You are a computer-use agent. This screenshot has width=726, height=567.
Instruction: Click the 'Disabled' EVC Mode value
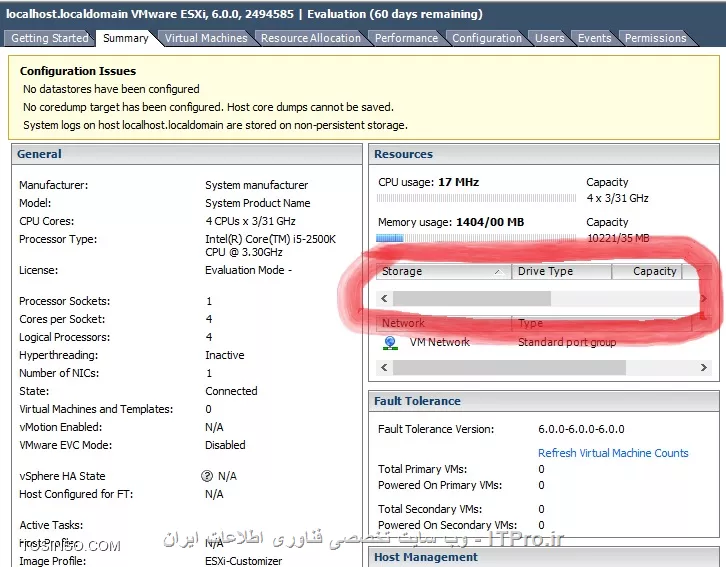click(x=225, y=445)
